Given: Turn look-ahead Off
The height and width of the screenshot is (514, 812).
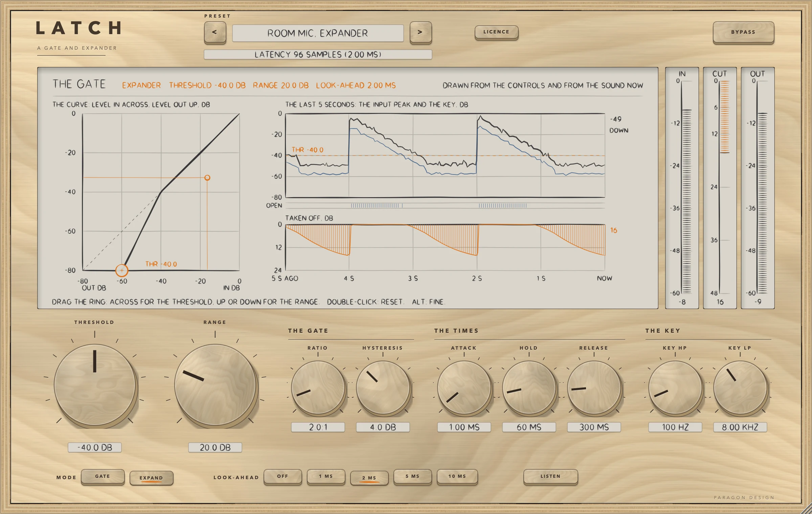Looking at the screenshot, I should pos(283,477).
